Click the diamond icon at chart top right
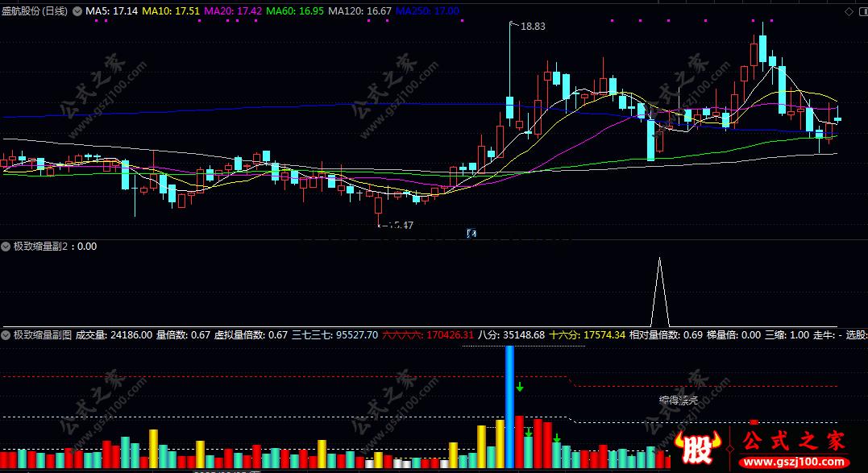 tap(849, 11)
